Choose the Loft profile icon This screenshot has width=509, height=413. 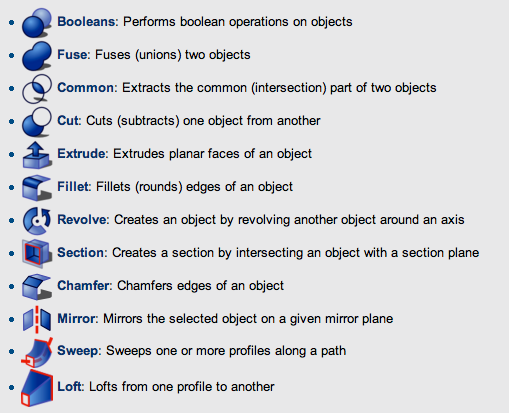pyautogui.click(x=37, y=388)
